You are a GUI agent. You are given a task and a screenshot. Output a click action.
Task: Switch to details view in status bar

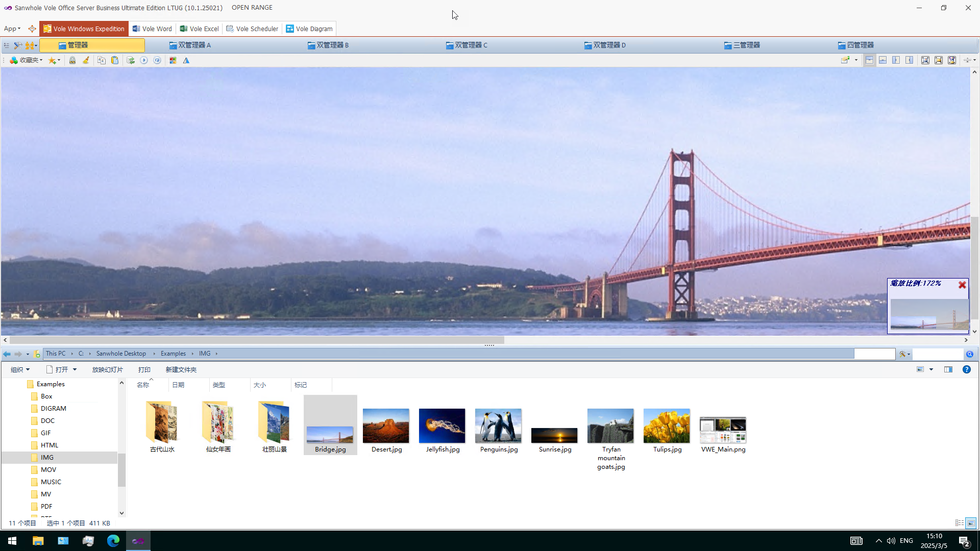(x=960, y=523)
